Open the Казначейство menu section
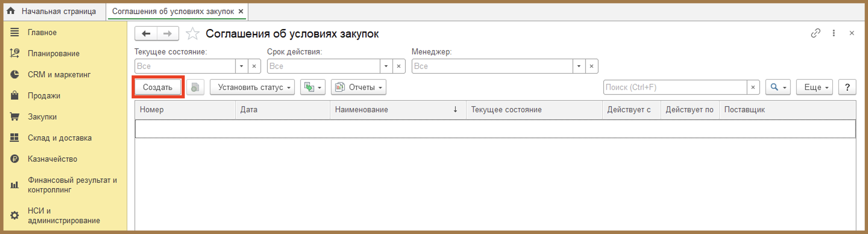The width and height of the screenshot is (868, 234). tap(52, 159)
